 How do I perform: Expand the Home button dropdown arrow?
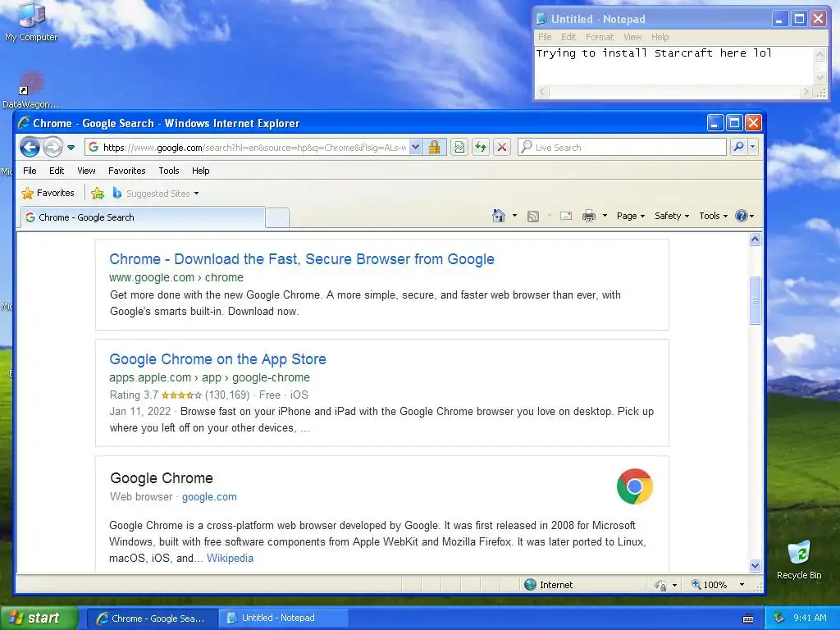pos(515,216)
